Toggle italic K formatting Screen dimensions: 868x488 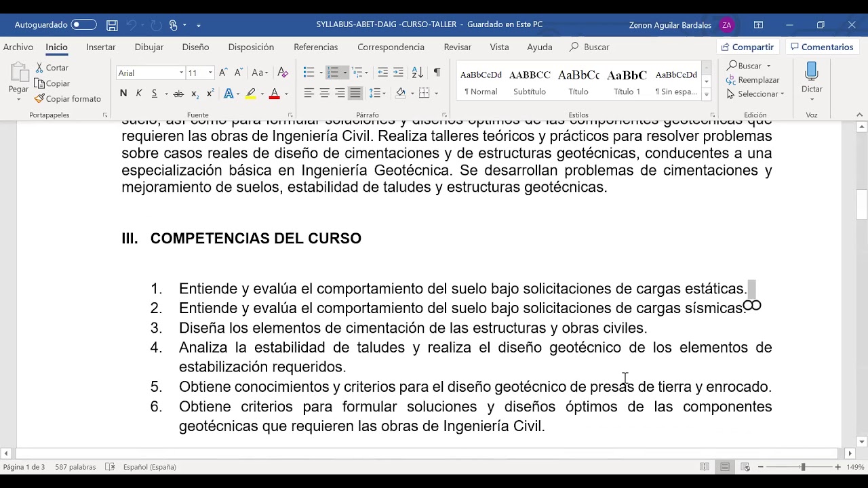139,94
